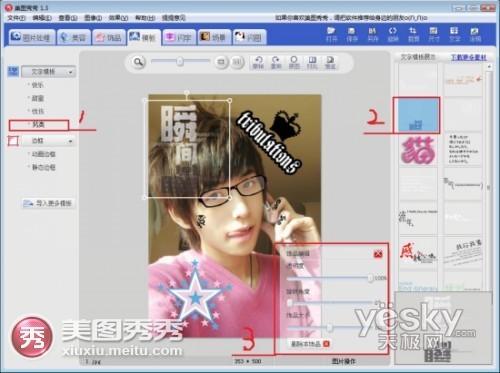
Task: Click the Redo (重做) curved arrow icon
Action: pos(276,62)
